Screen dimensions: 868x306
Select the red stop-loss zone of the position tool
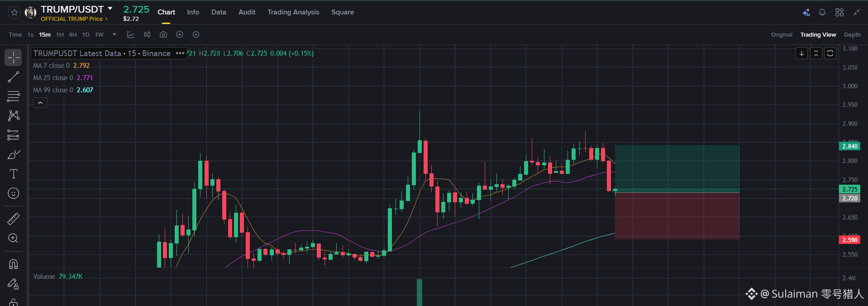pyautogui.click(x=677, y=216)
